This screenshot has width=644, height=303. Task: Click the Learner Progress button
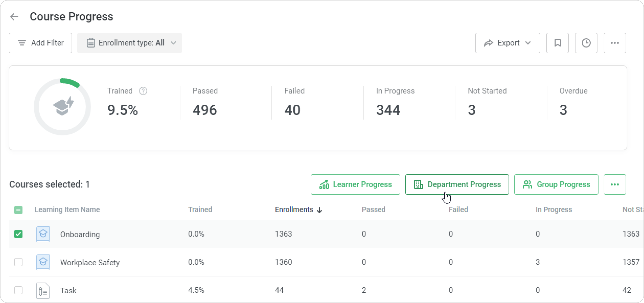coord(355,184)
